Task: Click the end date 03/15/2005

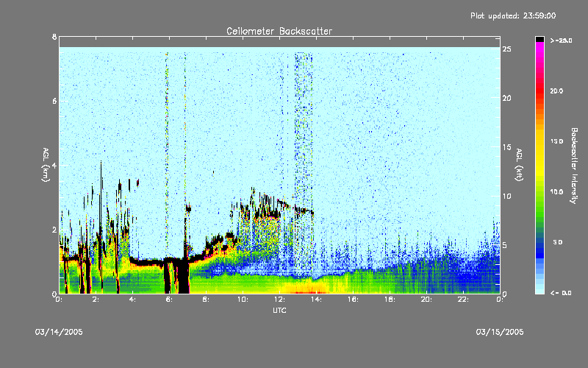Action: click(x=500, y=332)
